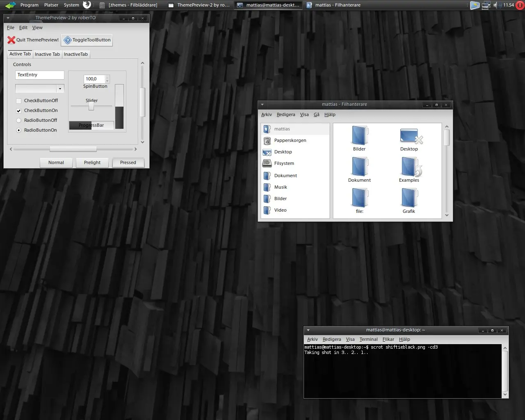Open the Redigera menu in file manager
Viewport: 525px width, 420px height.
tap(286, 115)
